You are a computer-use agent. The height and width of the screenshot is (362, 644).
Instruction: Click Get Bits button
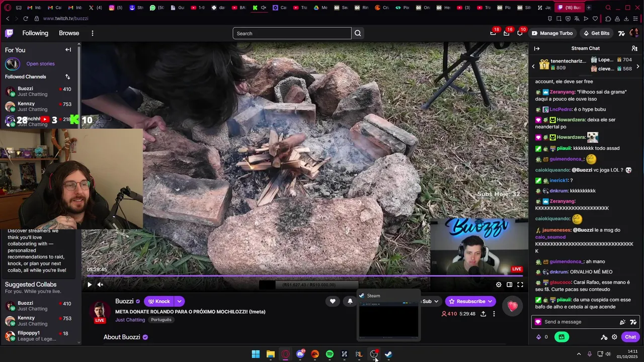point(596,33)
